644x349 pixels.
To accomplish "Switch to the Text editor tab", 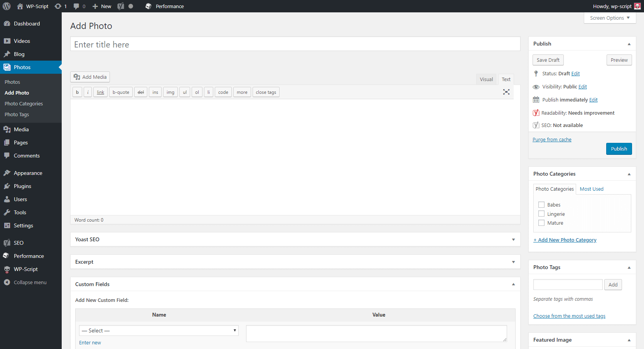I will click(x=506, y=79).
